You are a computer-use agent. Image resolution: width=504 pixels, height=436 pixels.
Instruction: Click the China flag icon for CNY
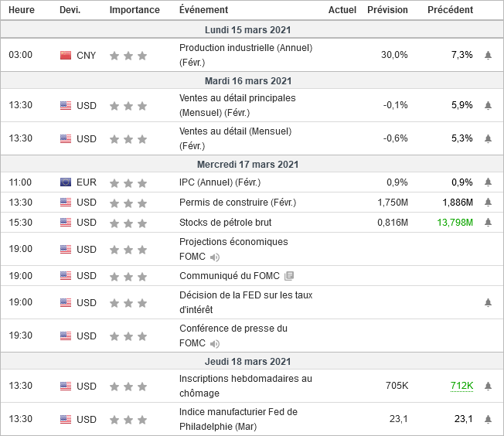[66, 56]
